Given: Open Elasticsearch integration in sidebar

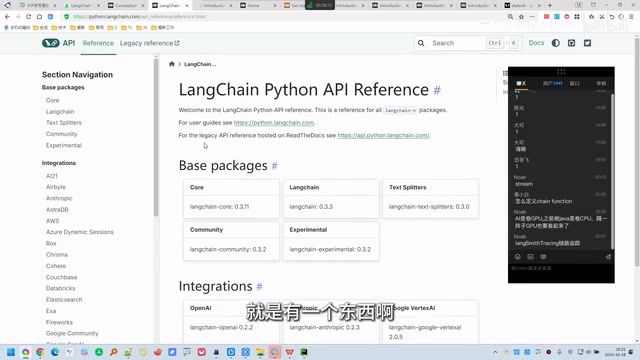Looking at the screenshot, I should [64, 300].
